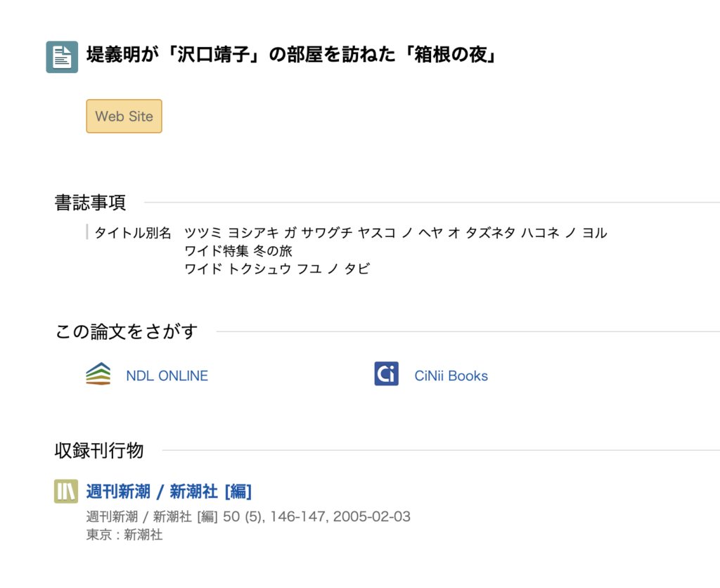Select the 収録刊行物 section heading
Viewport: 720px width, 588px height.
(x=99, y=450)
